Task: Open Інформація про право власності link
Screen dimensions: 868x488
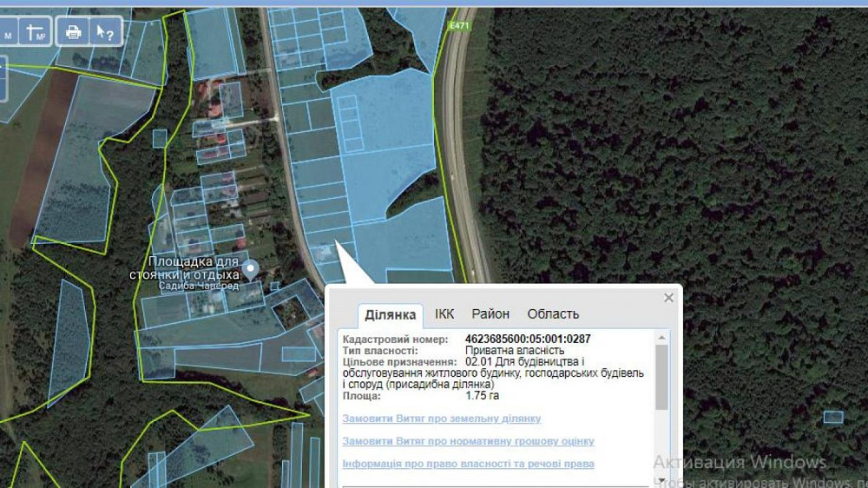Action: [468, 464]
